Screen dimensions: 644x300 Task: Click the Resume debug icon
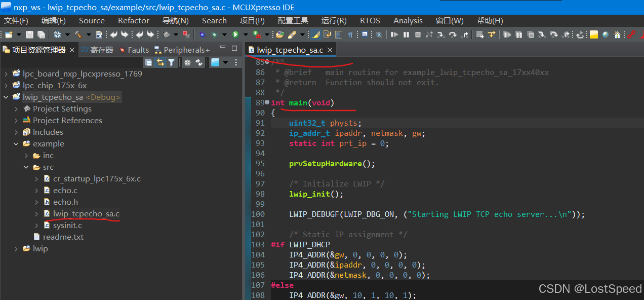(394, 34)
